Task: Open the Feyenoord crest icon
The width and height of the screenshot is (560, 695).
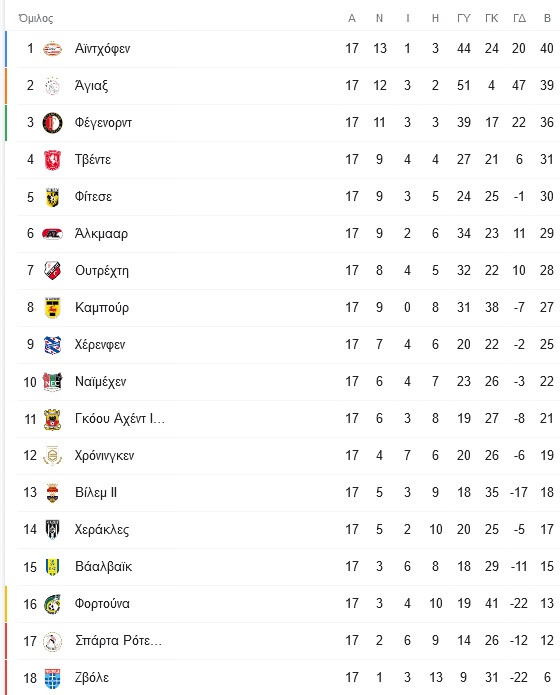Action: click(x=52, y=123)
